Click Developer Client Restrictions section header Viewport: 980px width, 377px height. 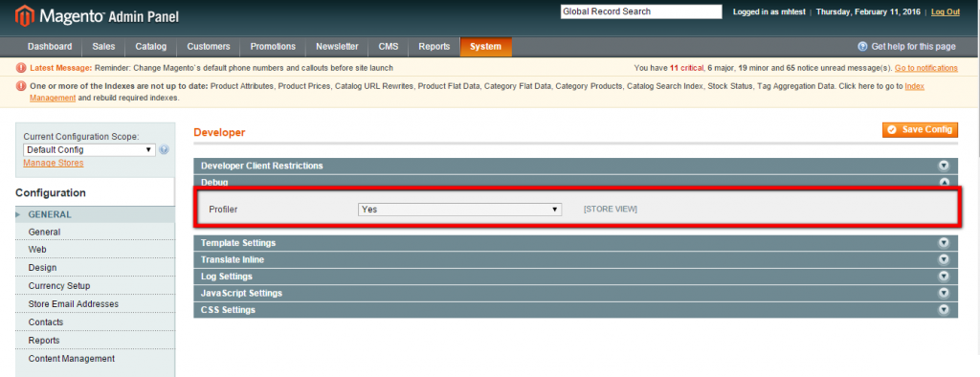tap(575, 166)
